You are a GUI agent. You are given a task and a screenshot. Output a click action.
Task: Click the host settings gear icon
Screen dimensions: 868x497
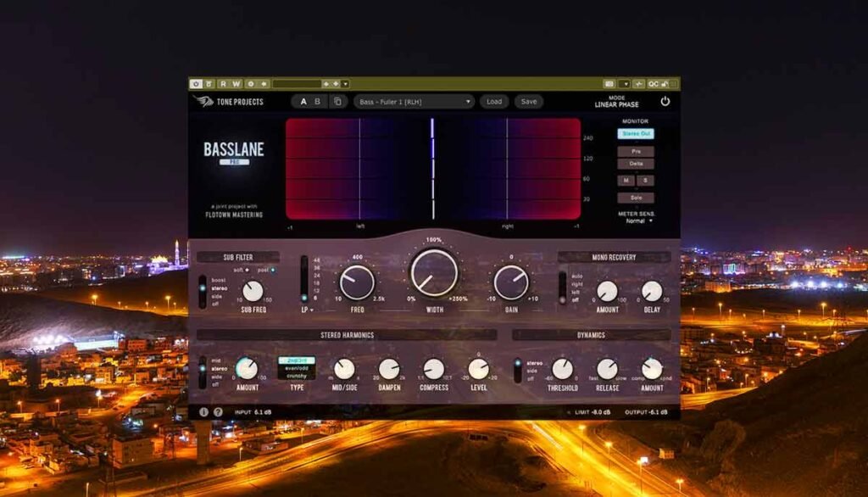click(x=251, y=84)
